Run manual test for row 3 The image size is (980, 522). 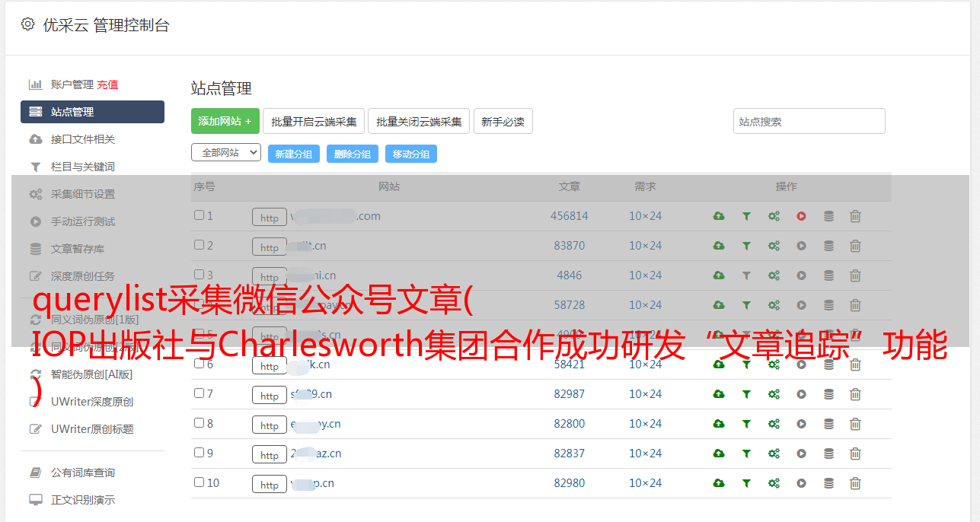[x=801, y=275]
